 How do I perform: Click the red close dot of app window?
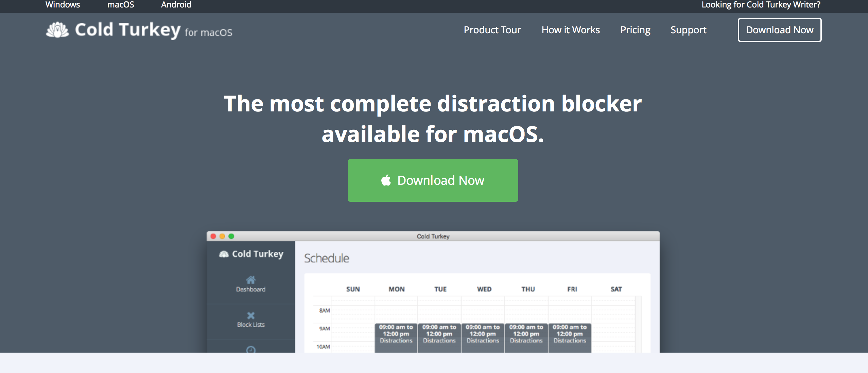coord(213,236)
